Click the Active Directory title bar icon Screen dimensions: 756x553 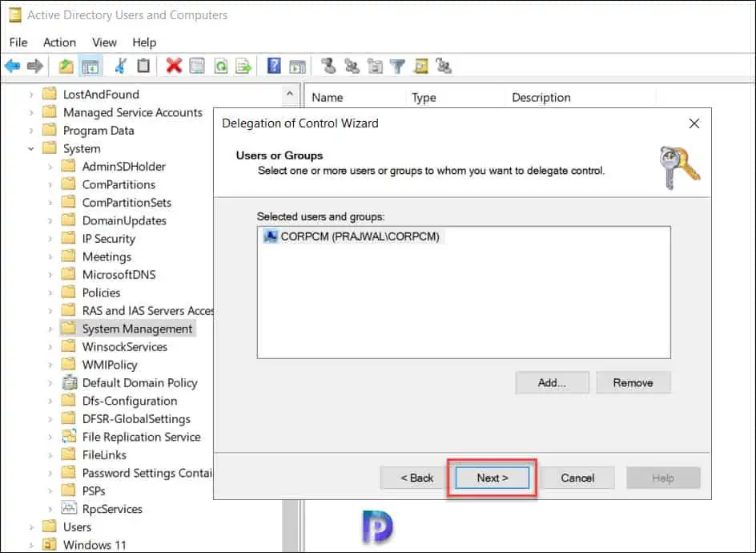(15, 15)
